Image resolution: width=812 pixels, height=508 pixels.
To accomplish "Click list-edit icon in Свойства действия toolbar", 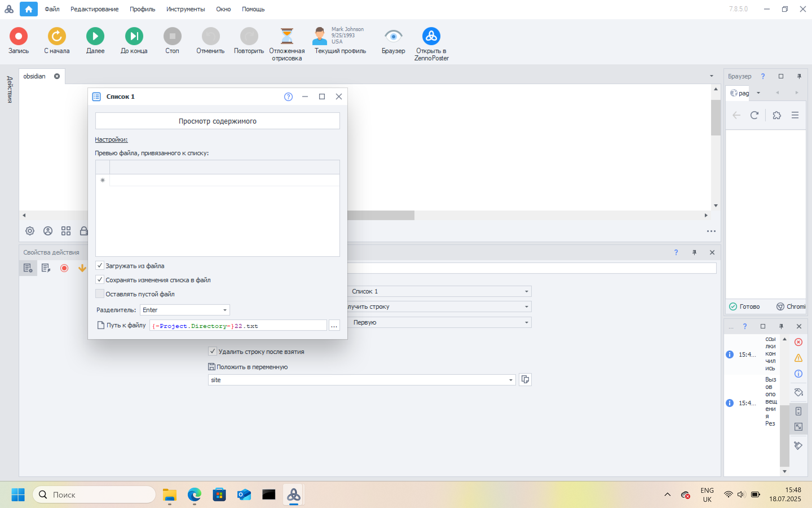I will click(x=46, y=268).
